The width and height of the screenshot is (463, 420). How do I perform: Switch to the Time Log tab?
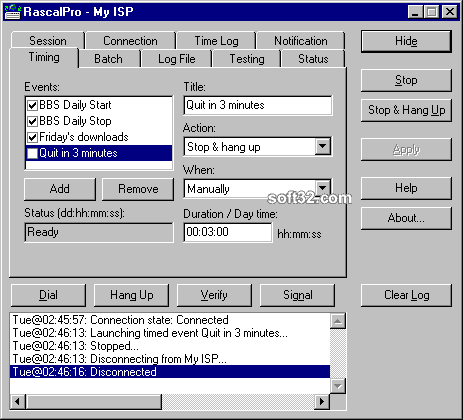216,41
